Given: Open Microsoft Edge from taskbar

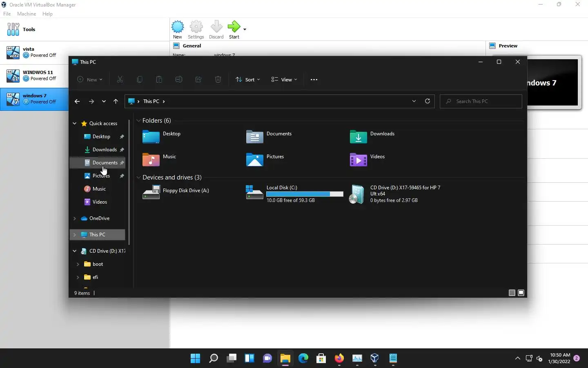Looking at the screenshot, I should [303, 359].
